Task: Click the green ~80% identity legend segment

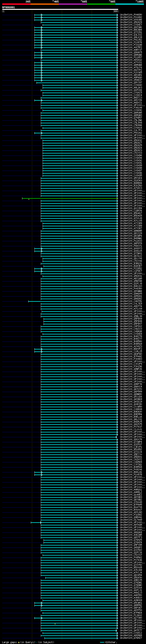Action: tap(101, 4)
